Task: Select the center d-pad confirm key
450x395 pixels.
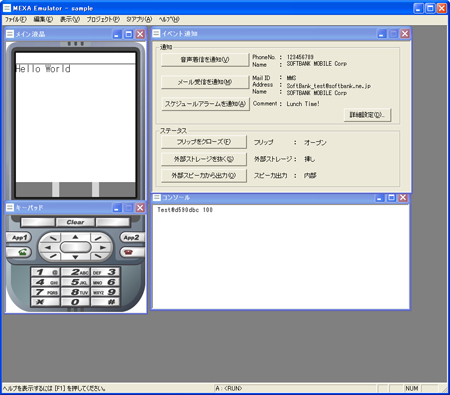Action: tap(75, 247)
